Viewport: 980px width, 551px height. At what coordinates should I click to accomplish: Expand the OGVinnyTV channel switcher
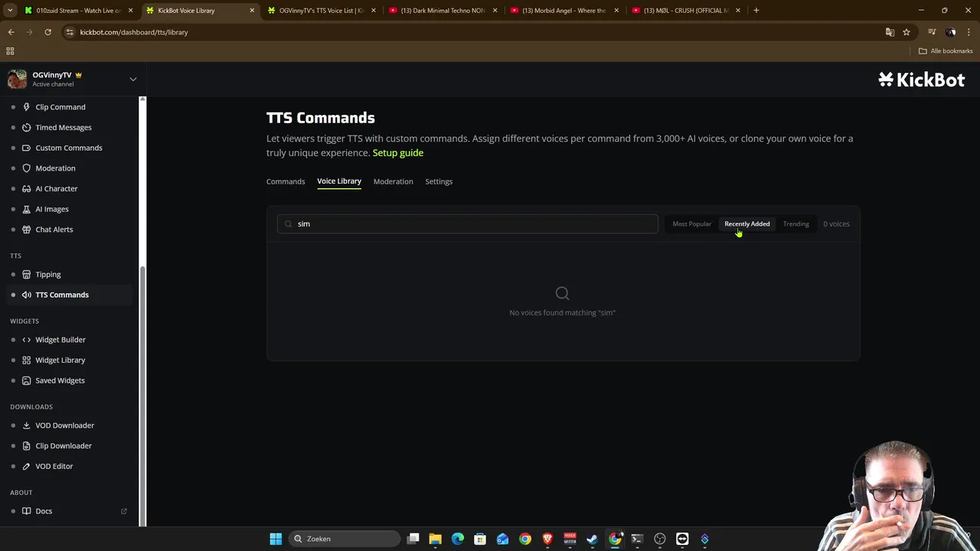click(132, 79)
